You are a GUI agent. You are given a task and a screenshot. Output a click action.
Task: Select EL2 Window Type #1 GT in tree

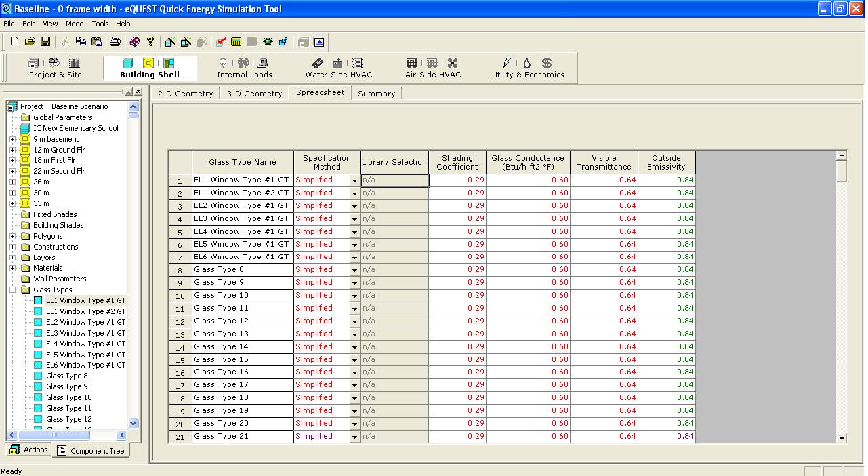click(85, 322)
